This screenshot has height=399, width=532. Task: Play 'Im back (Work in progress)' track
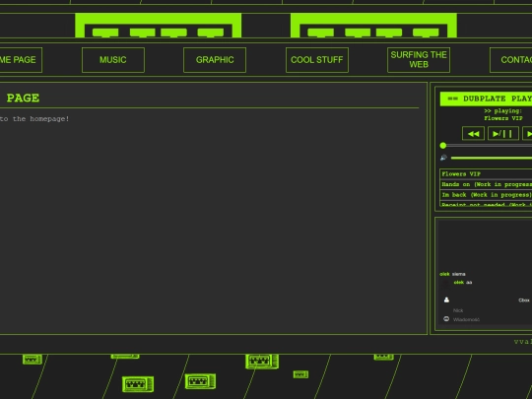pyautogui.click(x=486, y=195)
